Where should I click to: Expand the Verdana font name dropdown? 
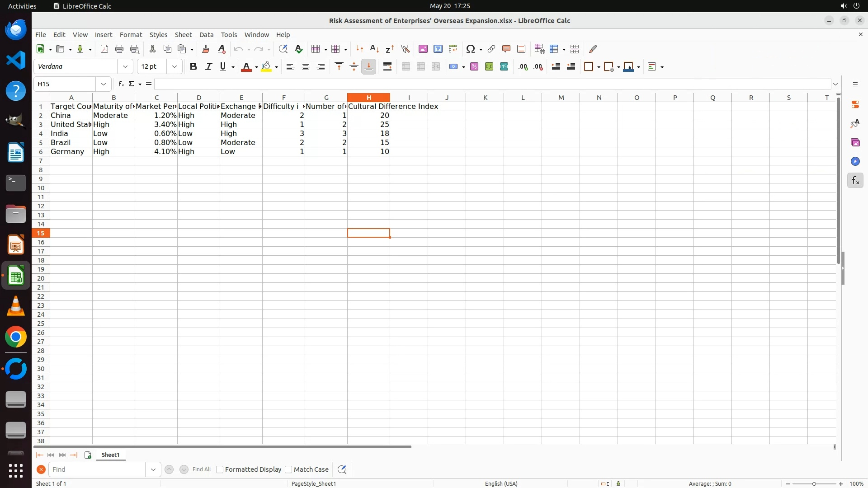(125, 67)
